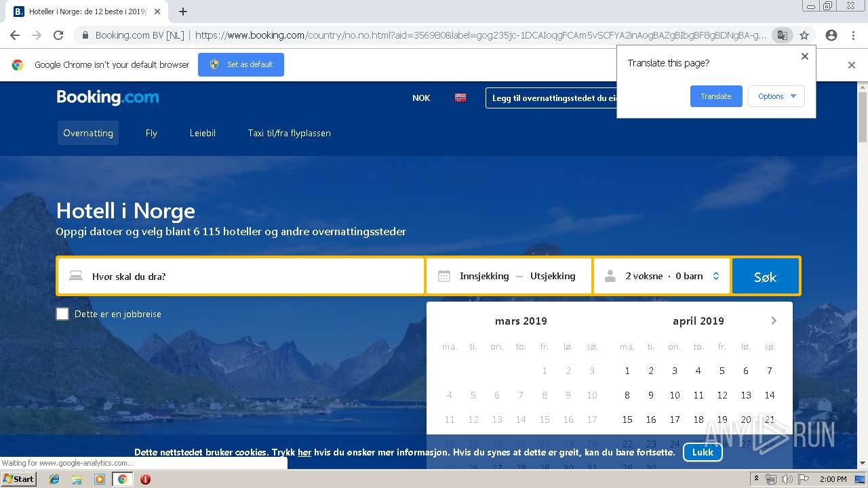Click the bed icon in destination field
This screenshot has width=868, height=488.
coord(76,276)
